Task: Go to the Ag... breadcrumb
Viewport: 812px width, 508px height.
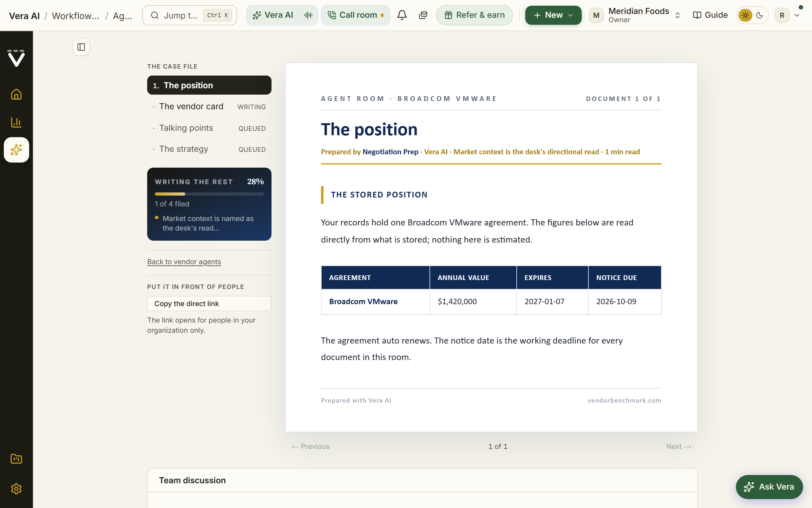Action: [x=122, y=16]
